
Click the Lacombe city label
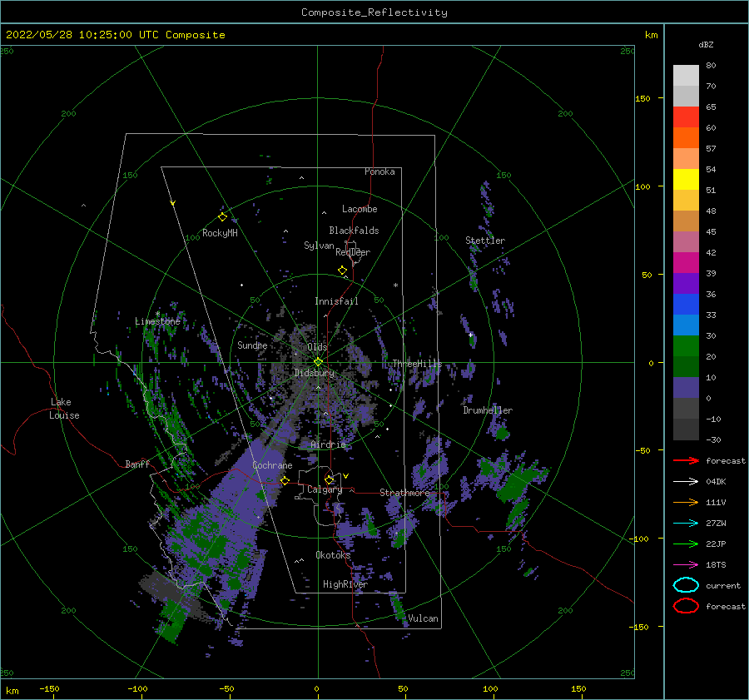point(360,209)
